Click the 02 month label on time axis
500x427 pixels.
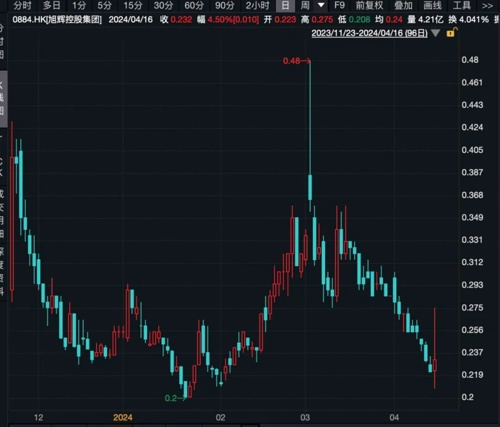coord(220,417)
